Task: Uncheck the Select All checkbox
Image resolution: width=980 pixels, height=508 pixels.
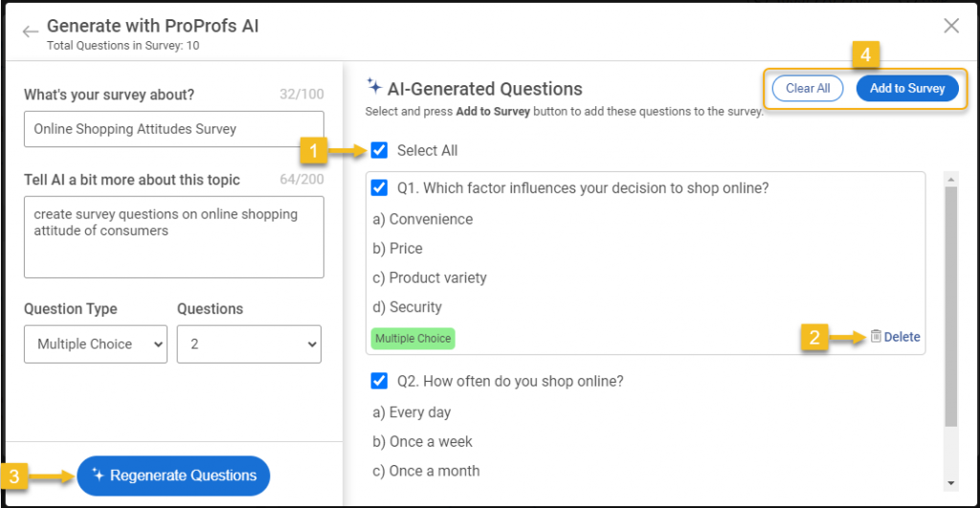Action: click(x=379, y=150)
